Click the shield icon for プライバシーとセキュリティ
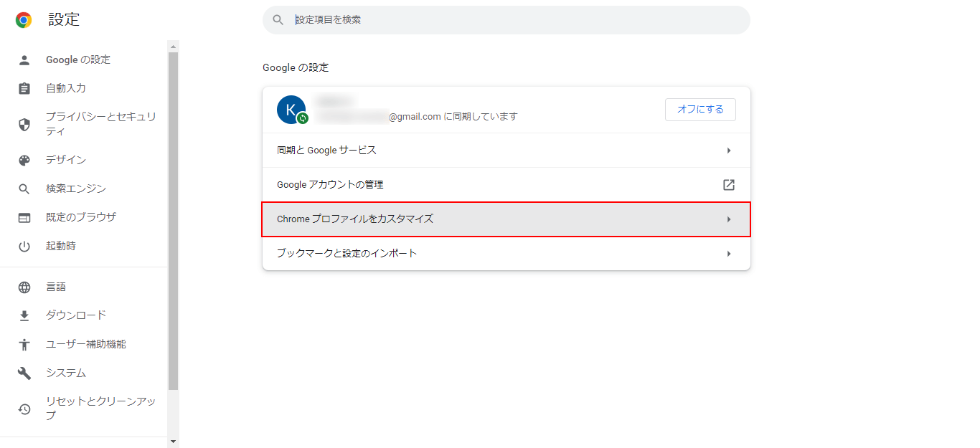Image resolution: width=980 pixels, height=448 pixels. (x=24, y=125)
